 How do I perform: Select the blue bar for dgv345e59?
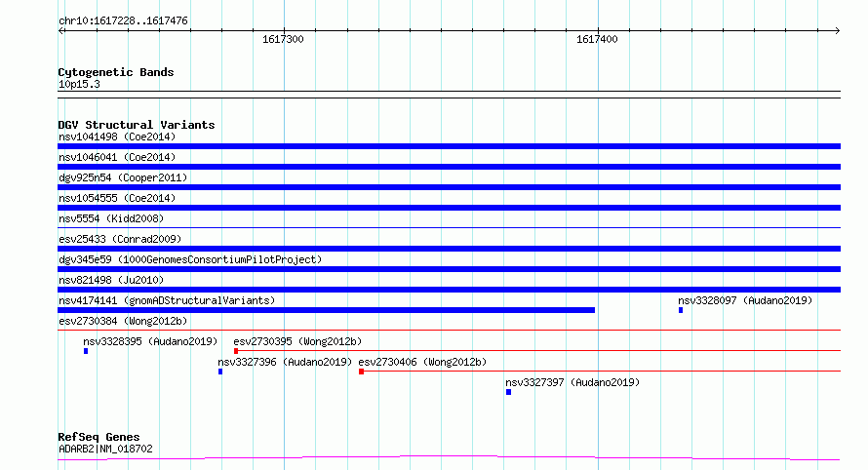click(449, 269)
